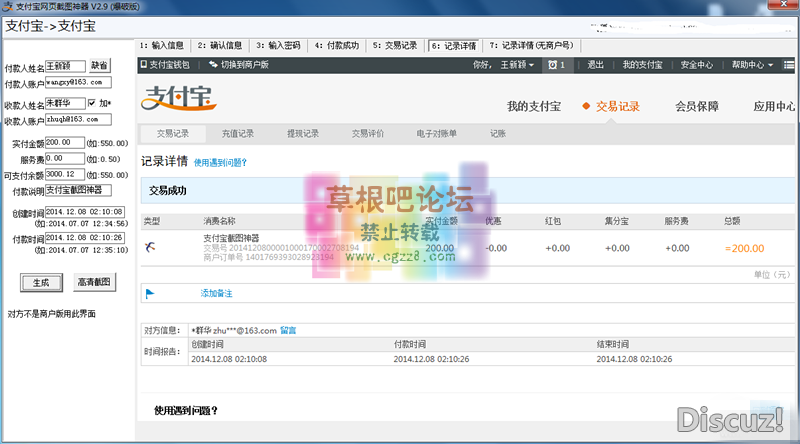The width and height of the screenshot is (800, 444).
Task: Click 安全中心 in the top dark bar
Action: click(697, 65)
